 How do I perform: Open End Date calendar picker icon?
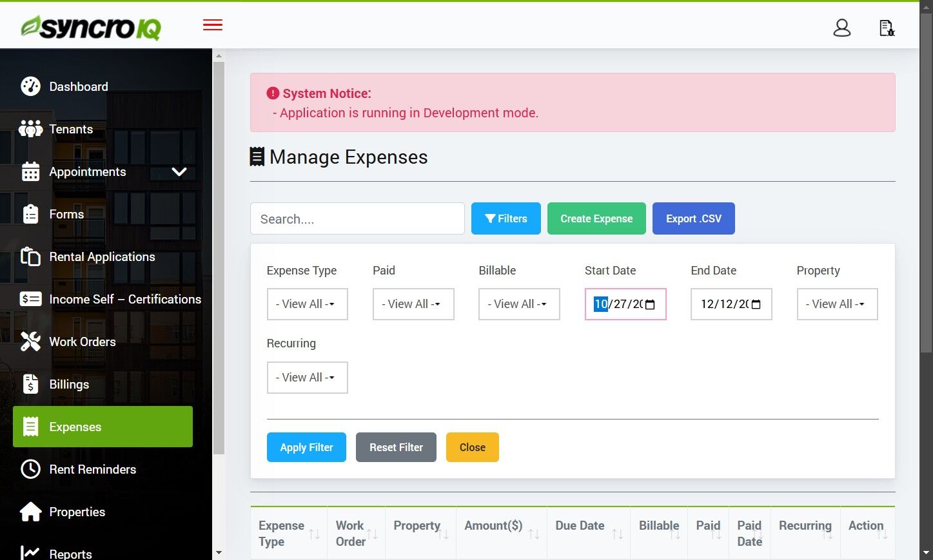[x=756, y=304]
